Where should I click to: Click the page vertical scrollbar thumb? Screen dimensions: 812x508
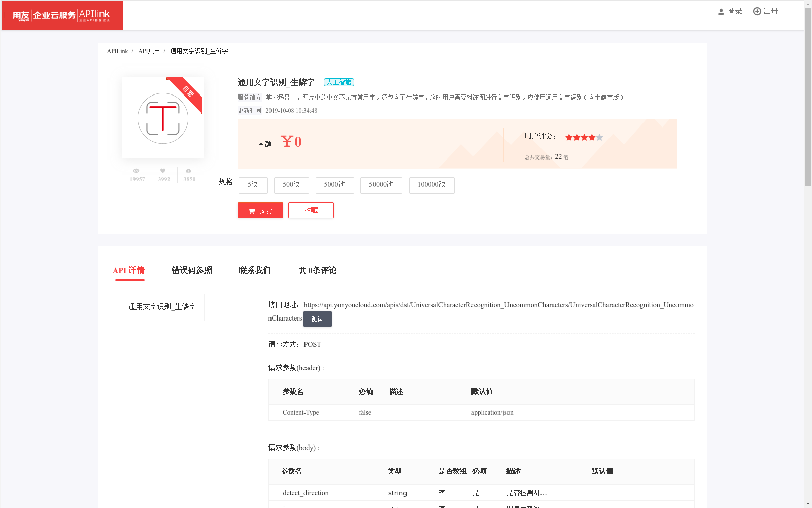click(808, 97)
